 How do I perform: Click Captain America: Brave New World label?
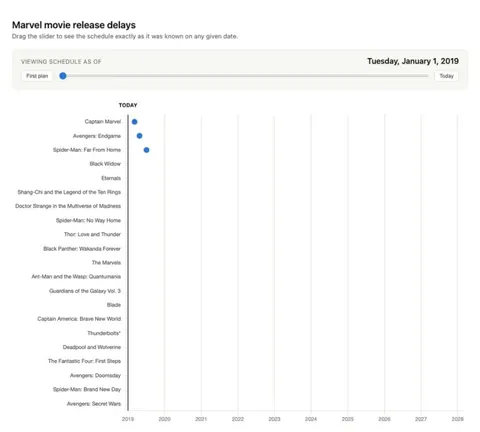[79, 319]
